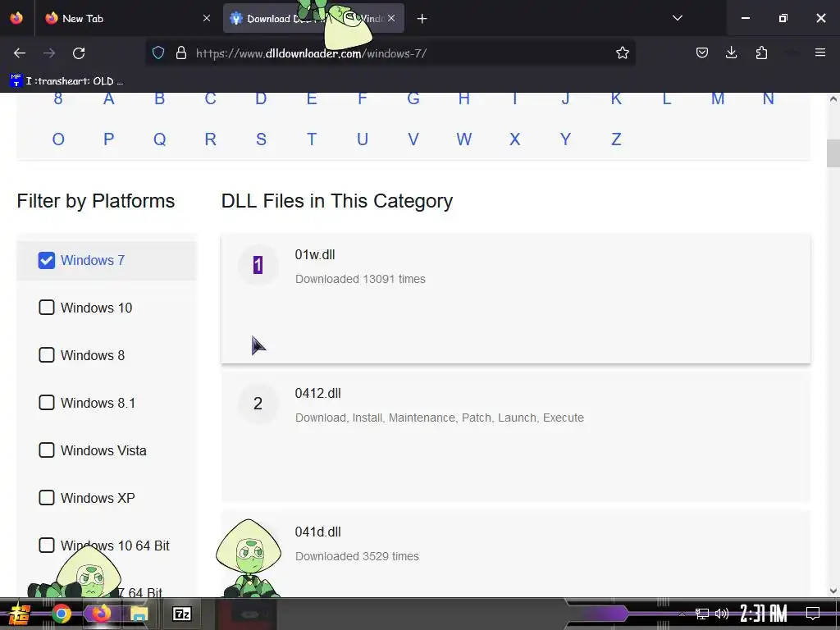This screenshot has height=630, width=840.
Task: Click the page vertical scrollbar thumb
Action: click(x=833, y=153)
